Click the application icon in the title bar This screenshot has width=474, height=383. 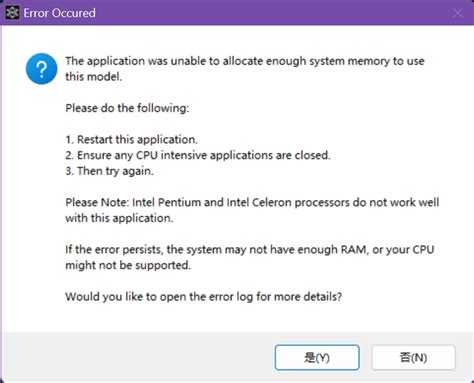[x=12, y=13]
